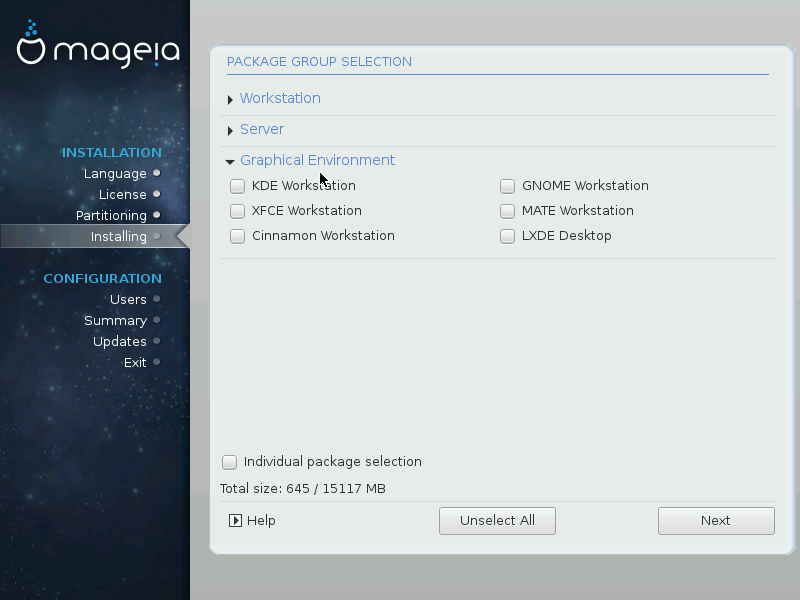Viewport: 800px width, 600px height.
Task: Select the Updates step in sidebar
Action: point(119,341)
